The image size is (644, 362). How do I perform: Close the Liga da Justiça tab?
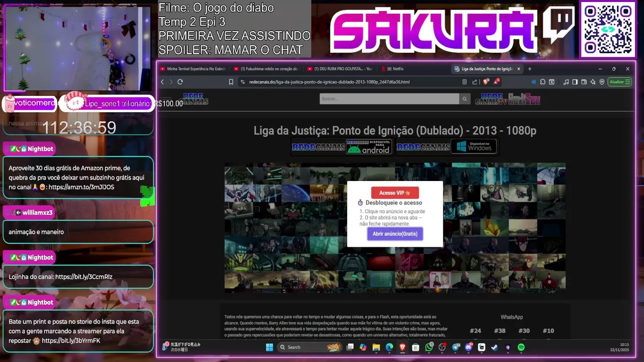[519, 69]
